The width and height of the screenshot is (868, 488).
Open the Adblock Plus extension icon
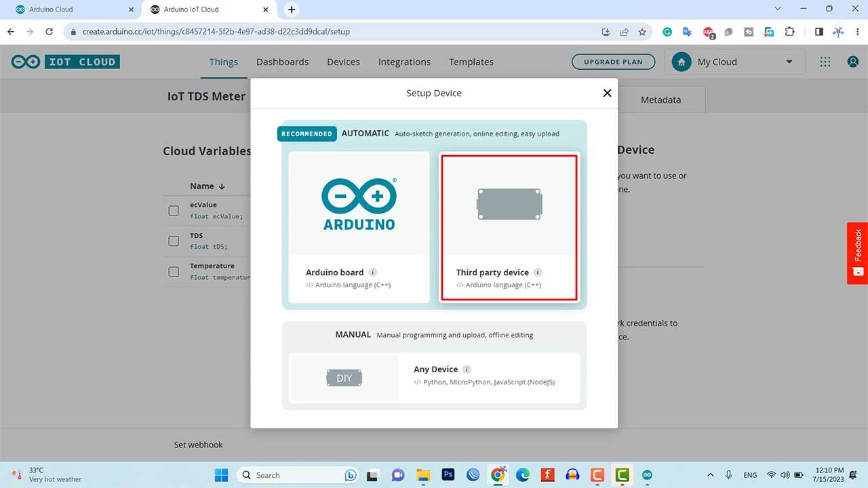[x=708, y=31]
